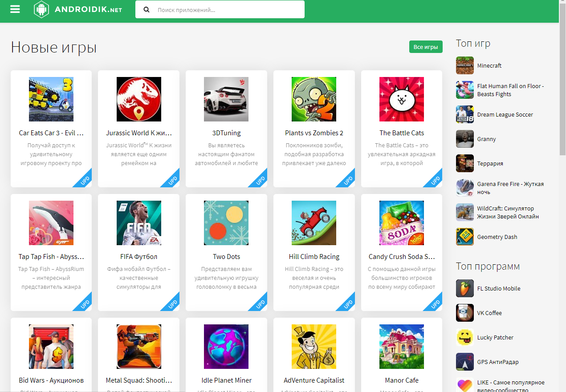The width and height of the screenshot is (566, 392).
Task: Click the FL Studio Mobile icon
Action: click(x=464, y=288)
